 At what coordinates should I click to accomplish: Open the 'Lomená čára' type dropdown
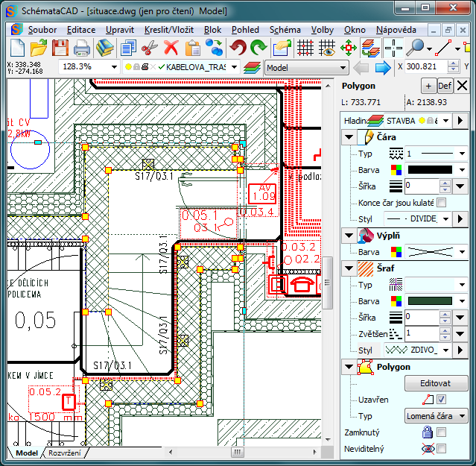pyautogui.click(x=437, y=416)
